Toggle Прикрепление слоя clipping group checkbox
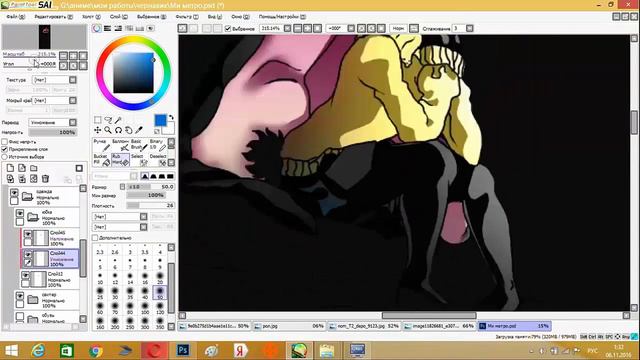The width and height of the screenshot is (640, 360). tap(4, 149)
